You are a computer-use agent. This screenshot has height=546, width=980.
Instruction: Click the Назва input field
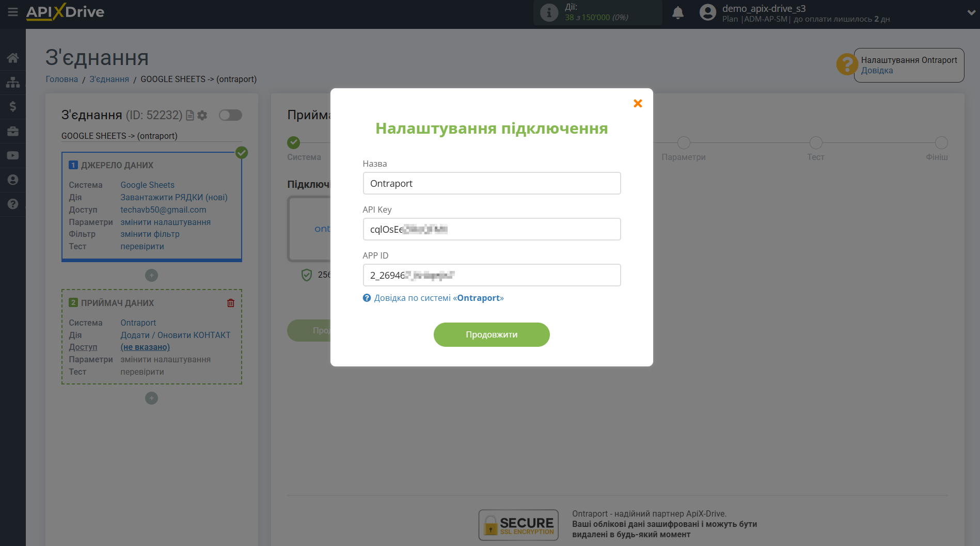click(x=491, y=183)
